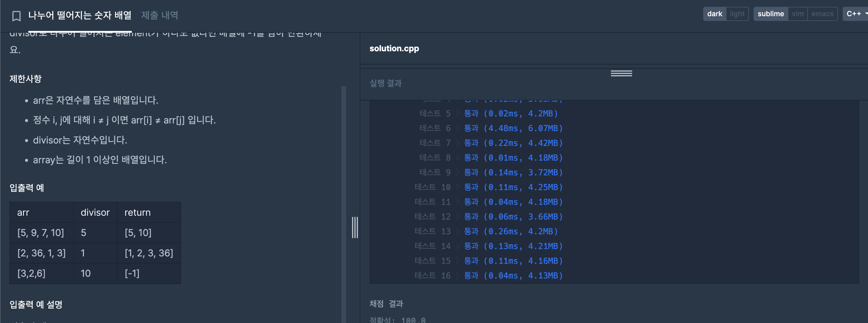Choose vim editor keymap
Screen dimensions: 868x323
point(798,14)
